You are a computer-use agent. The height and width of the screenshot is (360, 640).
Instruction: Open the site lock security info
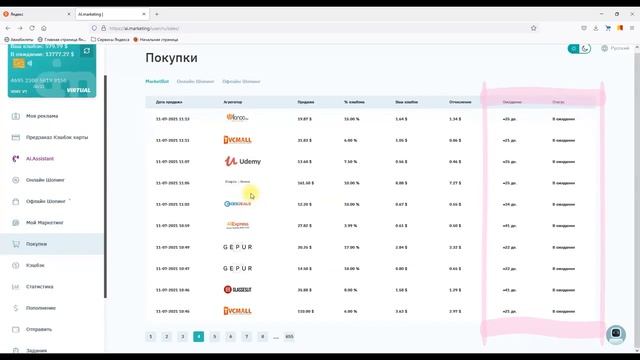103,28
